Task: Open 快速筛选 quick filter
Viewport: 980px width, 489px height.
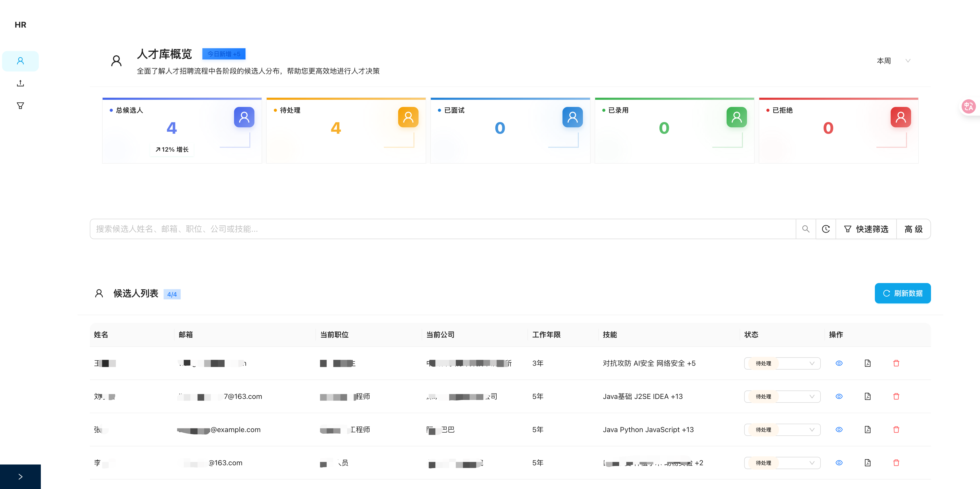Action: 866,229
